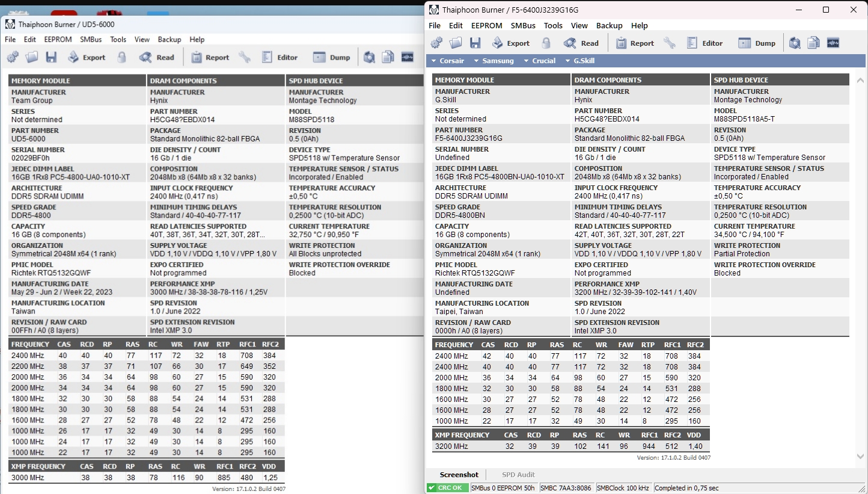
Task: Expand the G.Skill dropdown in the blue bar
Action: coord(579,61)
